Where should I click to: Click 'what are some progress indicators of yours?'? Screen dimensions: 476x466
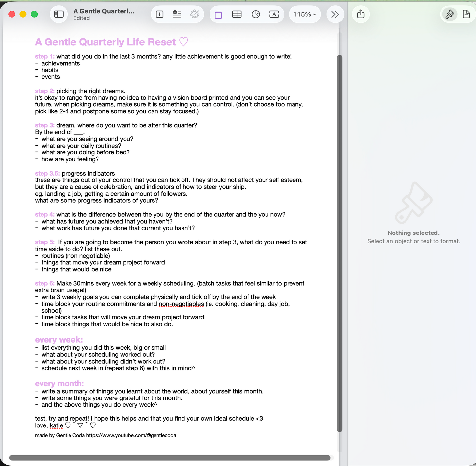pos(97,201)
